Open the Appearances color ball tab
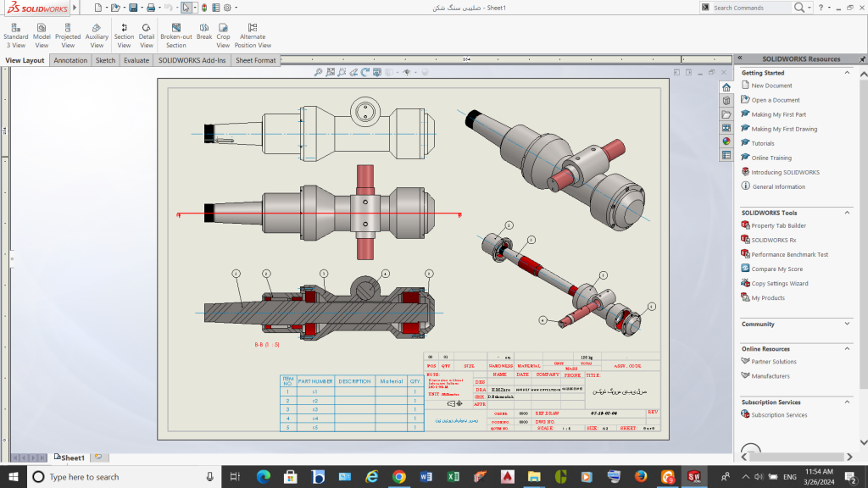Viewport: 868px width, 488px height. click(x=726, y=141)
